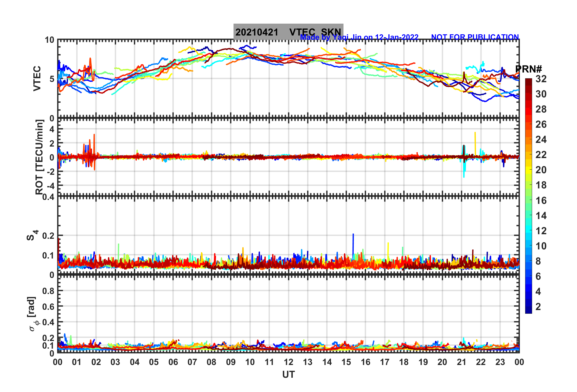Click the 'Made by Yaqi Jin on 12-Jan-2022' text
Screen dimensions: 577x392
pyautogui.click(x=359, y=37)
